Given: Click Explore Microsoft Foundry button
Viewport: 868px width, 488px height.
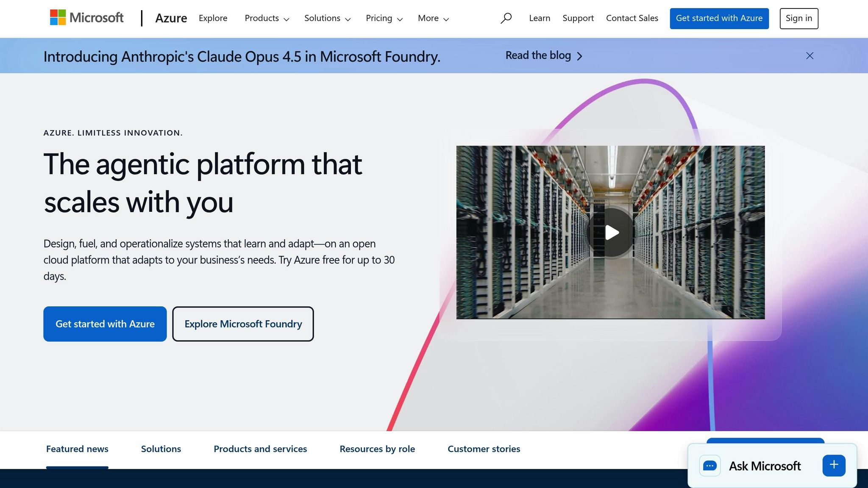Looking at the screenshot, I should (x=243, y=324).
